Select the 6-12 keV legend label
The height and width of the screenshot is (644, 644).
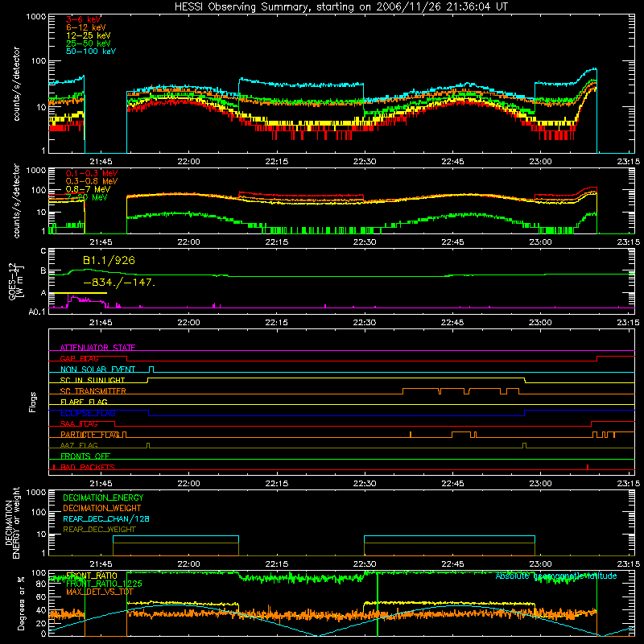tap(86, 27)
